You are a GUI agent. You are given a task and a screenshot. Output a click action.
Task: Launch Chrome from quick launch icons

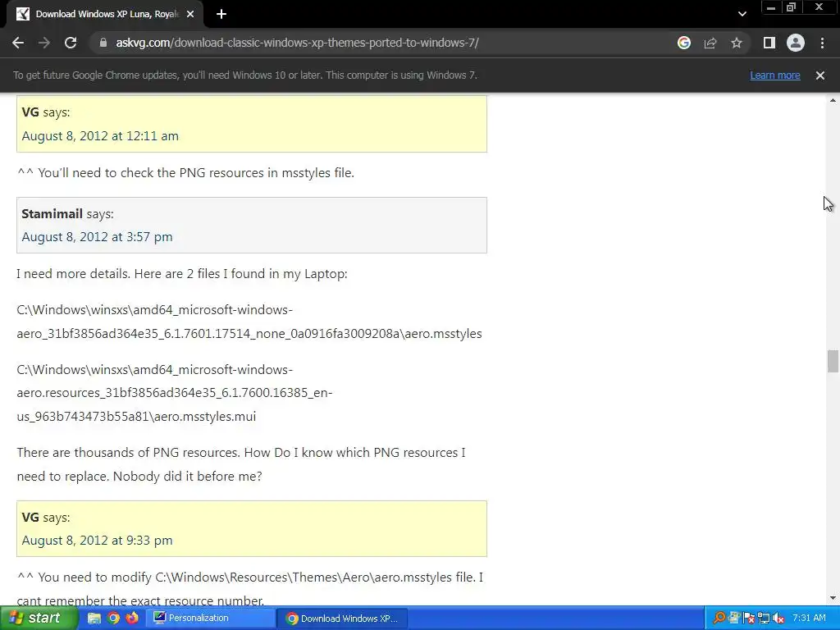(113, 619)
